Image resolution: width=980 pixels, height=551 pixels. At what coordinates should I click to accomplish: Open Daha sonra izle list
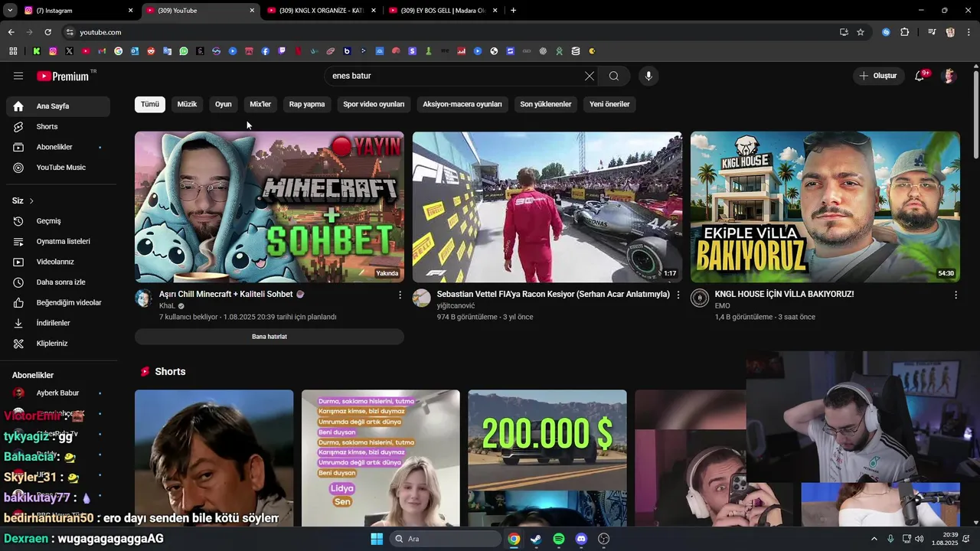pos(58,282)
